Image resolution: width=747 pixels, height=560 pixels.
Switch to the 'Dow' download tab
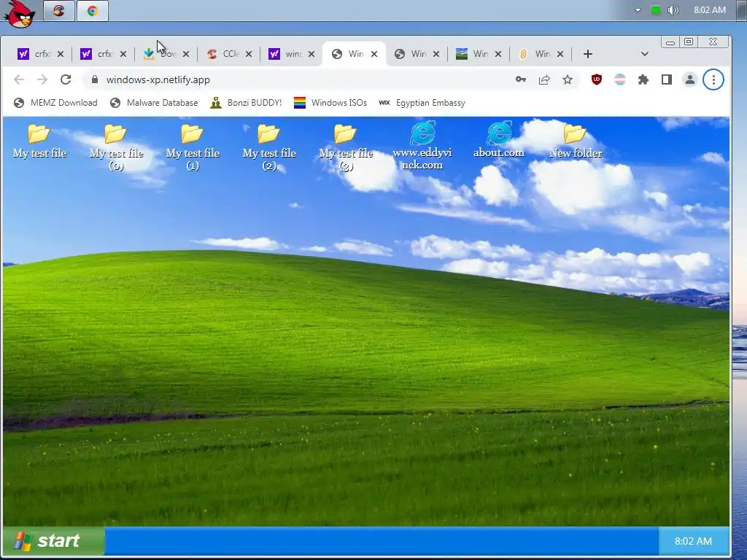point(160,54)
